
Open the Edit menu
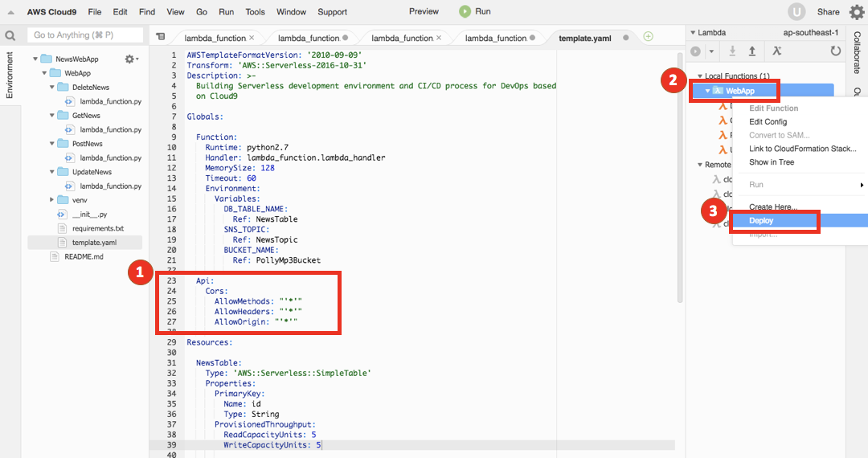[x=120, y=11]
